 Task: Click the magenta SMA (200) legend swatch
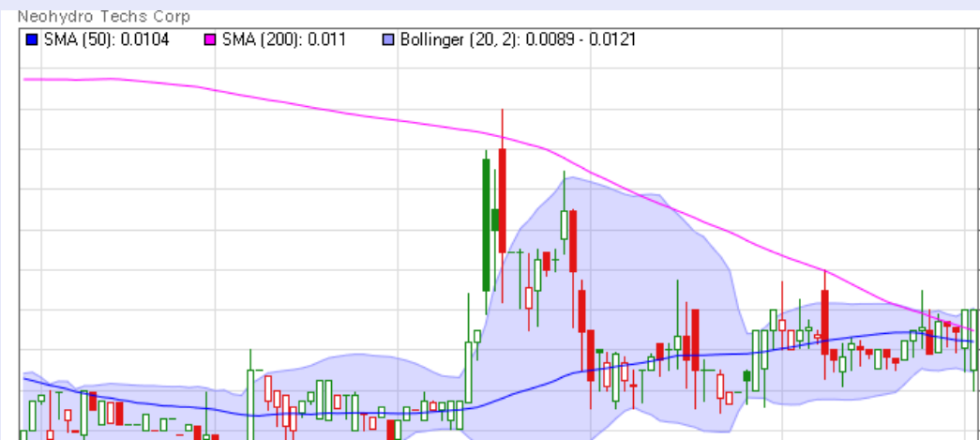point(211,40)
